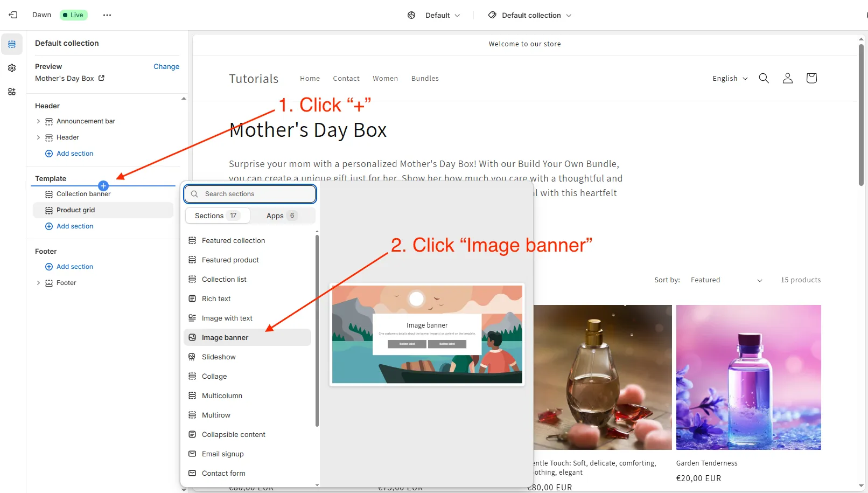868x493 pixels.
Task: Open preview via the external link icon
Action: tap(101, 78)
